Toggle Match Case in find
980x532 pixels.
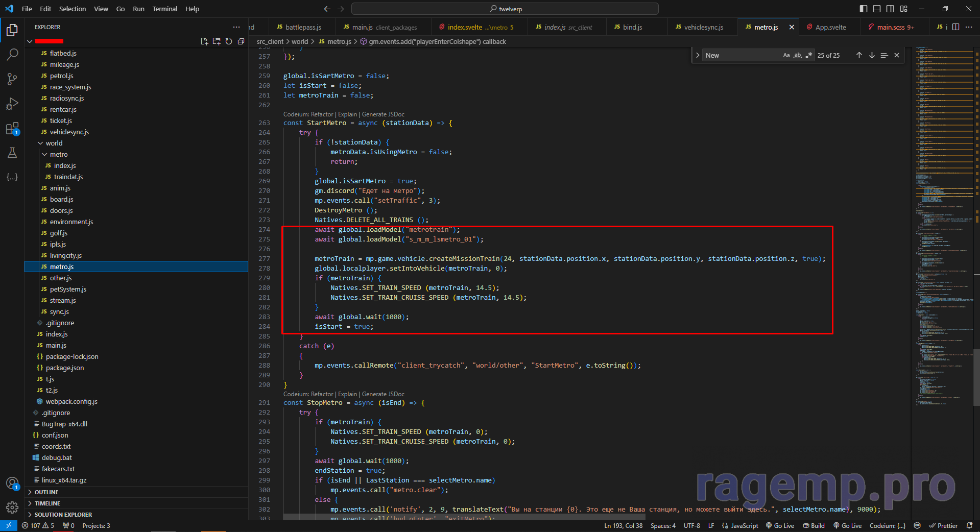786,55
